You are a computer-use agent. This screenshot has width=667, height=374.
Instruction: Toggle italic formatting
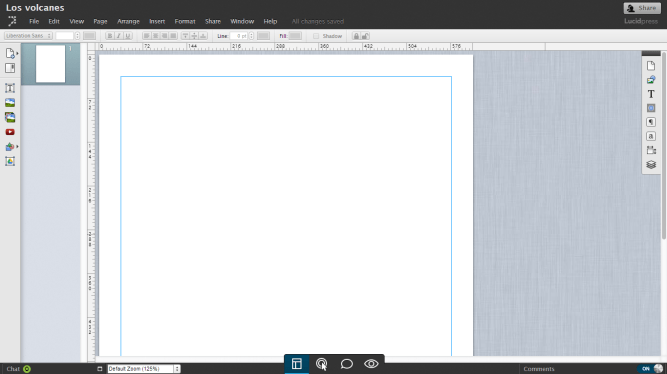pyautogui.click(x=118, y=36)
